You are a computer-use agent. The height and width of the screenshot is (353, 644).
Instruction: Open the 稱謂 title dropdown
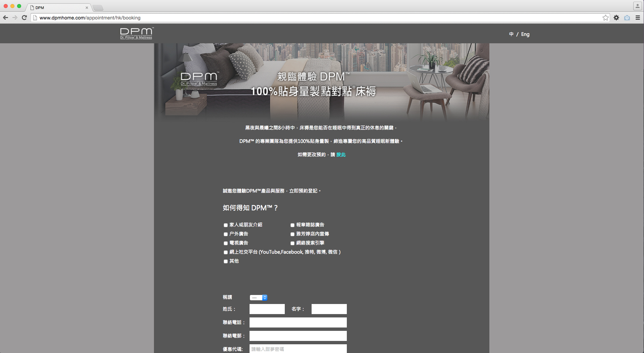258,298
